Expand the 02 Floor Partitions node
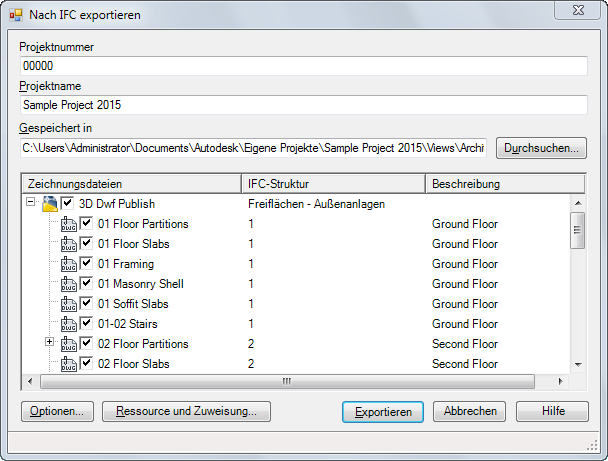The width and height of the screenshot is (608, 461). point(51,344)
